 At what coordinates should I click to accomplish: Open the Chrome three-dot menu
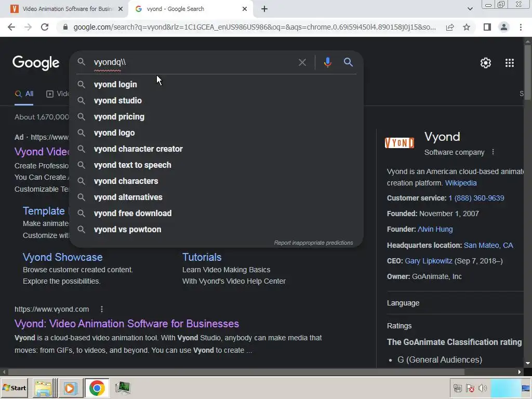click(x=521, y=27)
